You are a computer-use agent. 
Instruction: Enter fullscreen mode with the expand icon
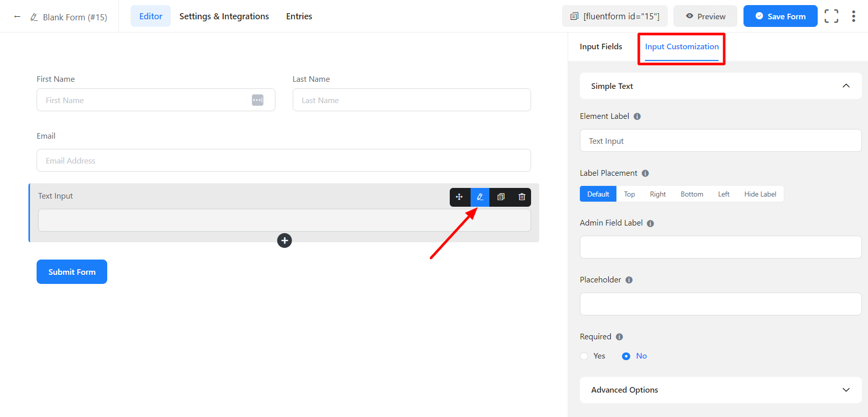point(831,16)
